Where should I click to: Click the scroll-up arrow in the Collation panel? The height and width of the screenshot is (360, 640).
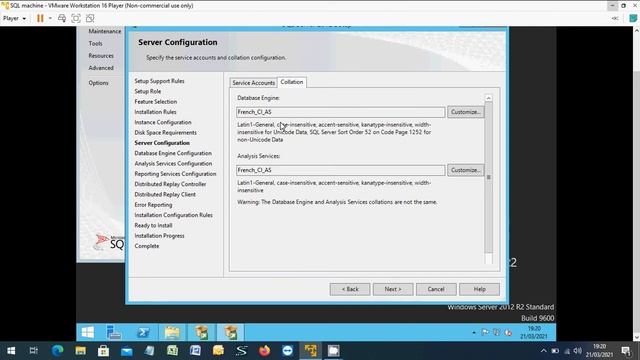pyautogui.click(x=488, y=98)
